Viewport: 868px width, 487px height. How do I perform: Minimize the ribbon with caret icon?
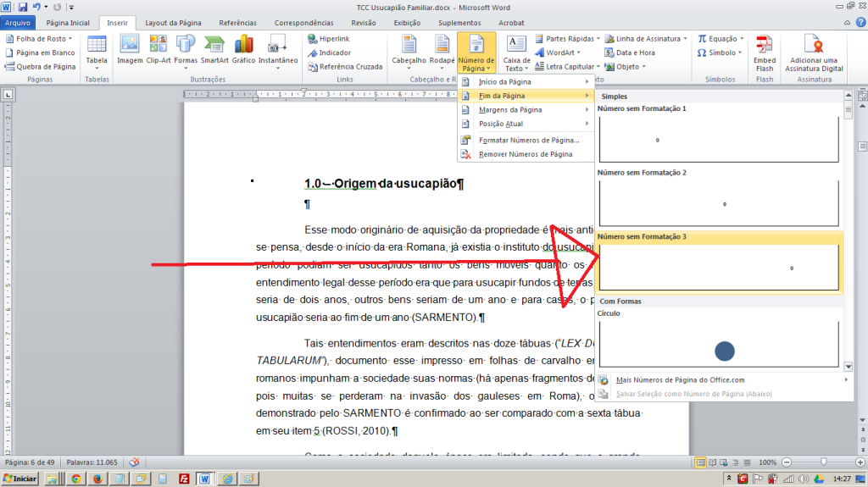847,23
